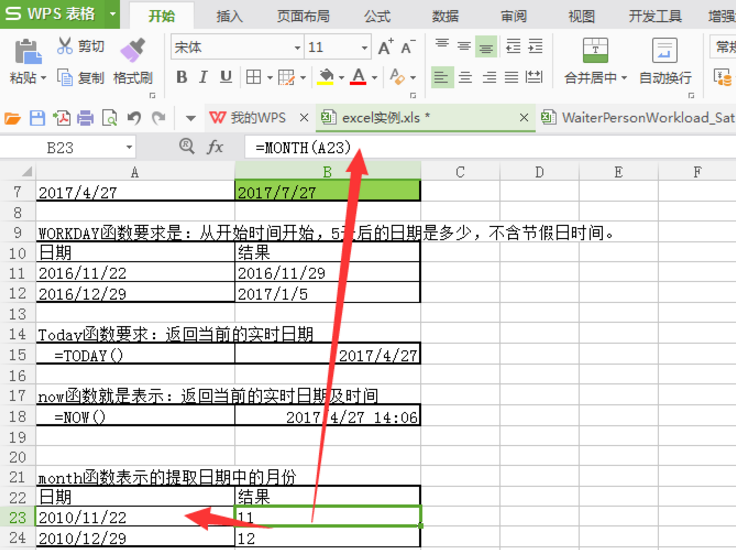Image resolution: width=736 pixels, height=550 pixels.
Task: Toggle bold formatting
Action: click(182, 76)
